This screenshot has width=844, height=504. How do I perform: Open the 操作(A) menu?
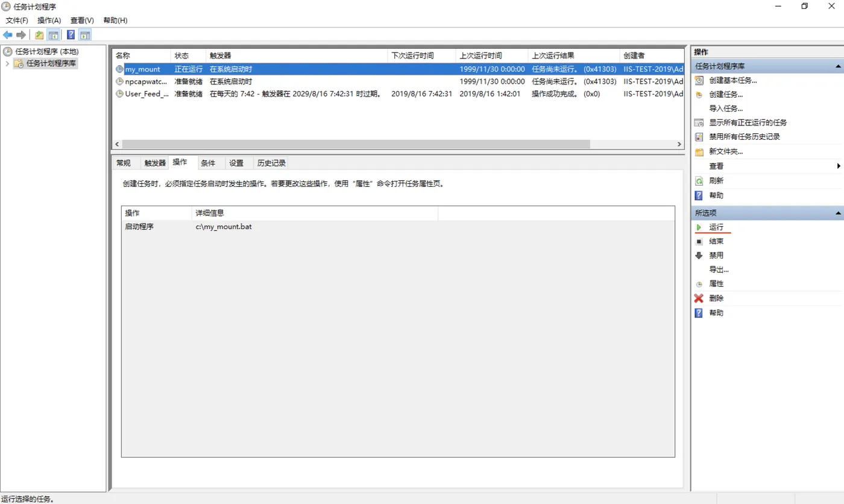(x=49, y=20)
